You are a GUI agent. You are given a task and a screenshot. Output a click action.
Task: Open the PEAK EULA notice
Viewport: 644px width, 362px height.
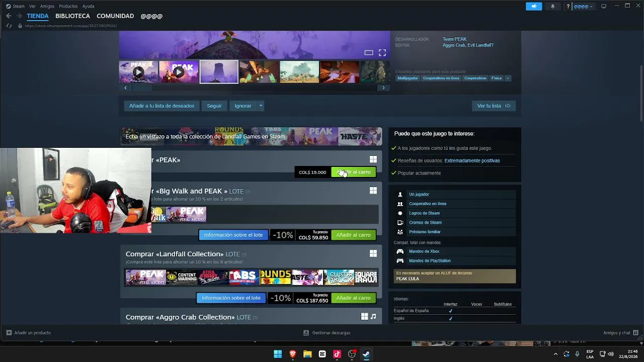pos(454,276)
